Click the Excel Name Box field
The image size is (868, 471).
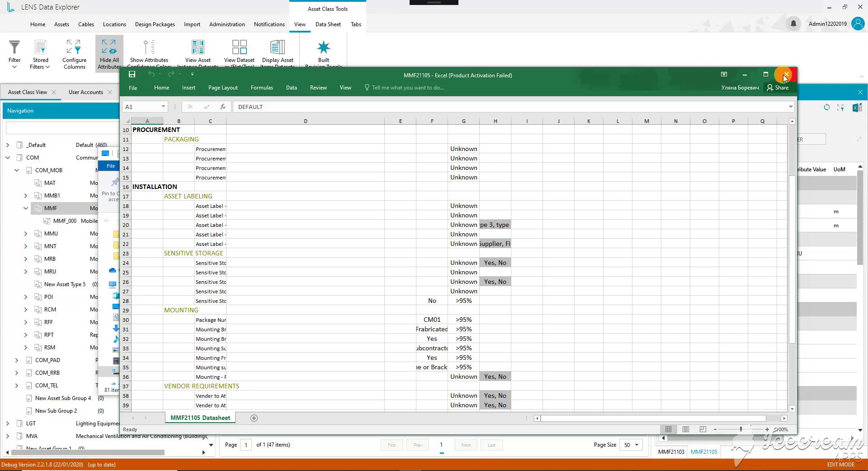tap(145, 107)
